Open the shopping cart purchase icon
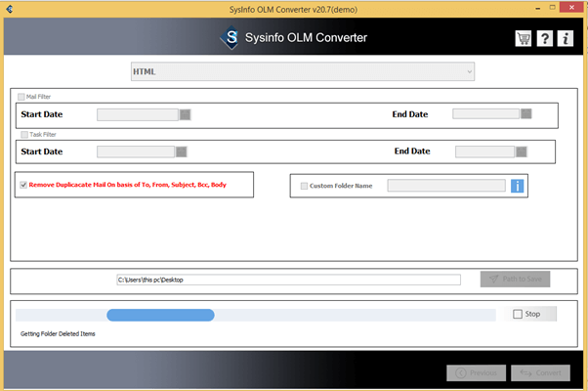 point(524,38)
